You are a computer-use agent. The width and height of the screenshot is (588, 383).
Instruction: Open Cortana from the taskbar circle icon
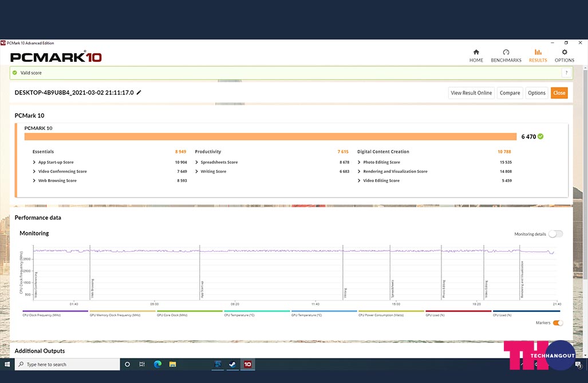[128, 364]
